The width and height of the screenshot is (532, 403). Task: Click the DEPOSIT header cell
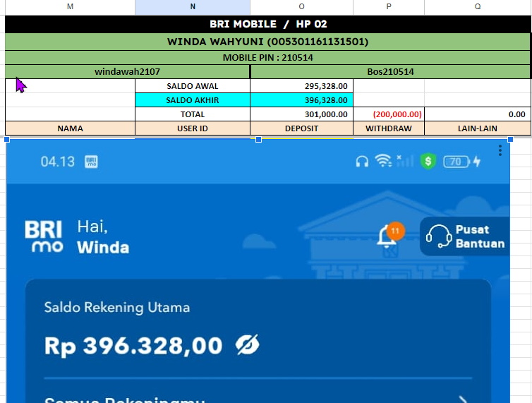click(301, 128)
